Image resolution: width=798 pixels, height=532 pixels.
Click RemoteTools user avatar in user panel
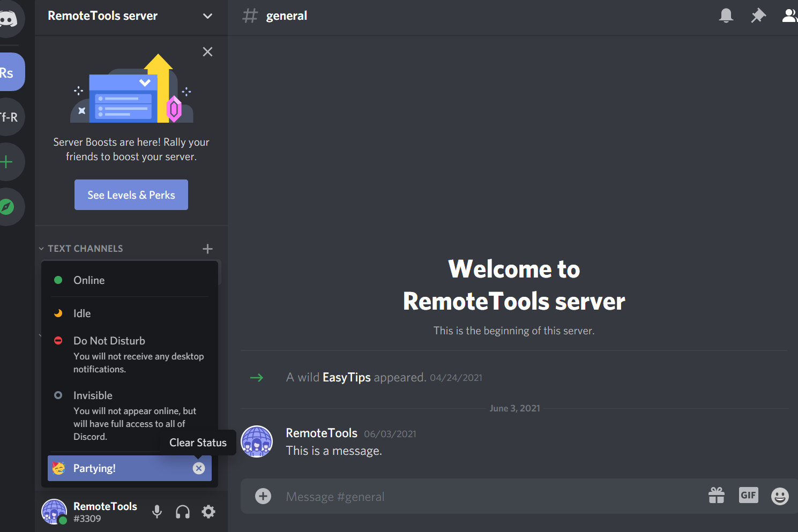pos(54,512)
